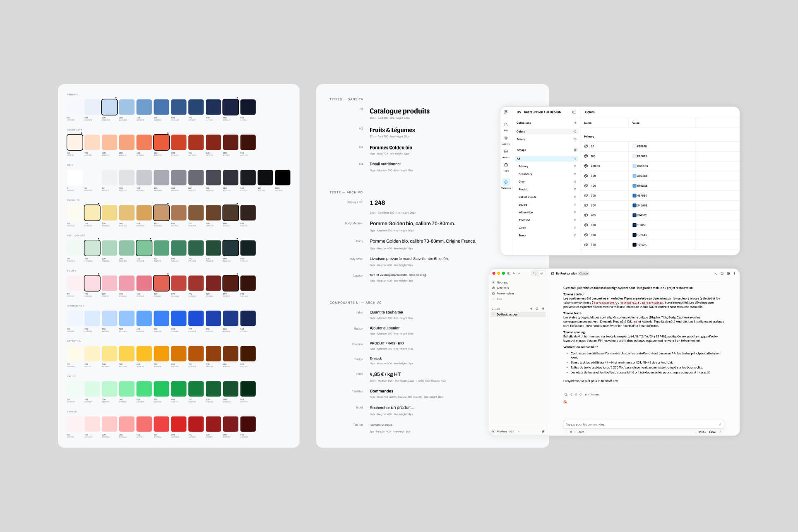Screen dimensions: 798x532
Task: Click the '4,85 € / kg HT' price sample
Action: tap(385, 374)
